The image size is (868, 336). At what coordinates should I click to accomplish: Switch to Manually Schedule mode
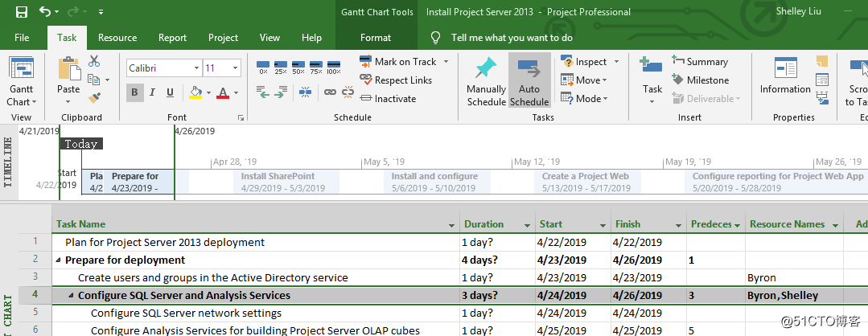486,82
